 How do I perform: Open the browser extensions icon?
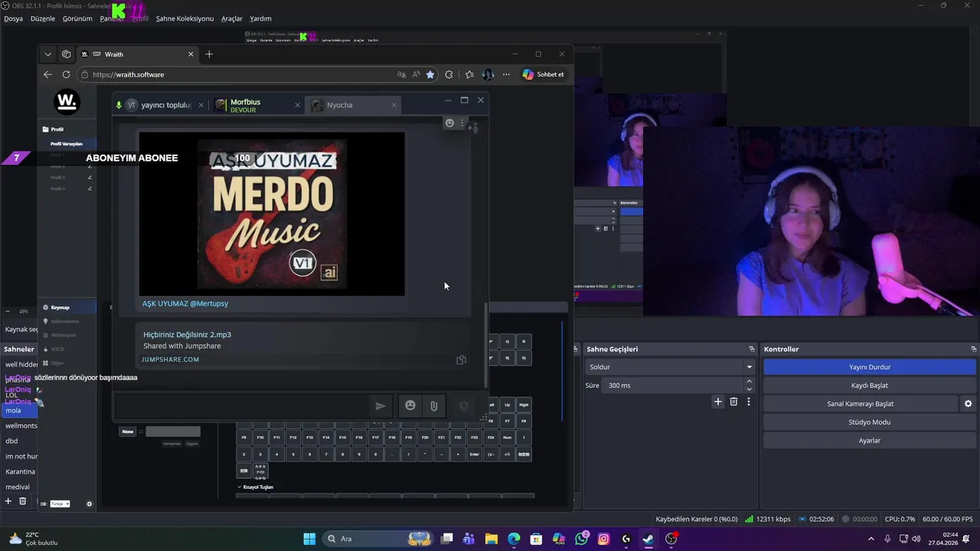click(x=449, y=74)
